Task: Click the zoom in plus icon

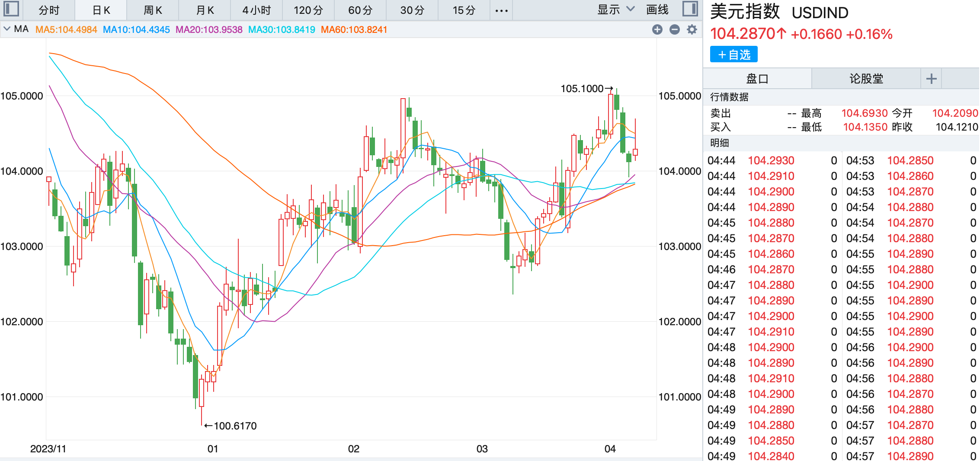Action: [x=657, y=29]
